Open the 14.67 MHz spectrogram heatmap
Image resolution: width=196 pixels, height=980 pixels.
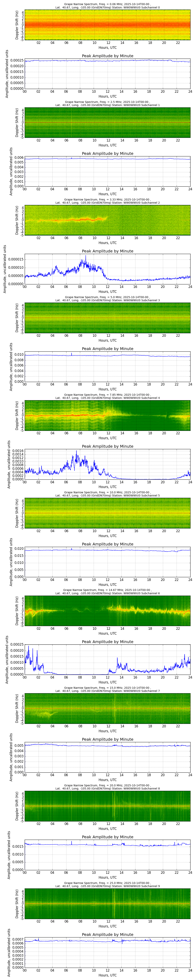point(107,611)
